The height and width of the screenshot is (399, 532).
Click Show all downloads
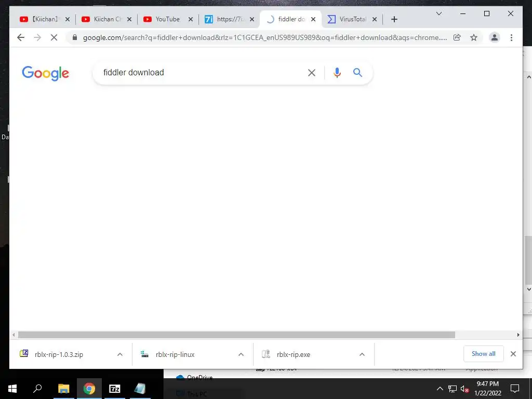coord(484,354)
